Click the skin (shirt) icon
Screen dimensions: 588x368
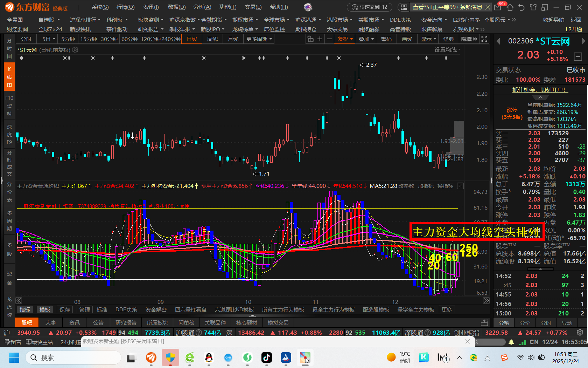coord(533,7)
